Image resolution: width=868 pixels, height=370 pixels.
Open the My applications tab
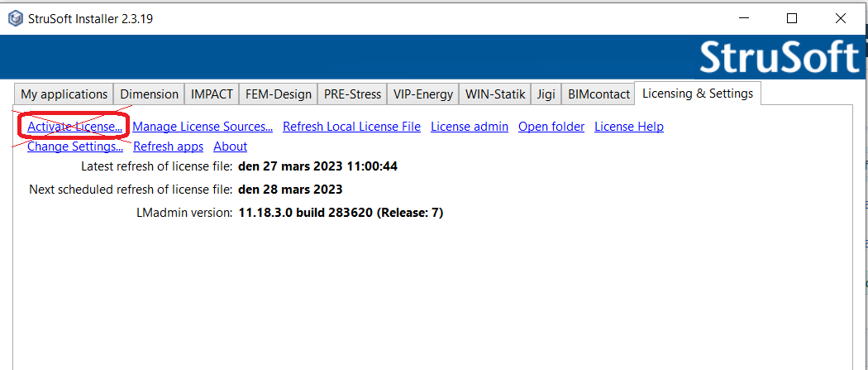pyautogui.click(x=64, y=94)
